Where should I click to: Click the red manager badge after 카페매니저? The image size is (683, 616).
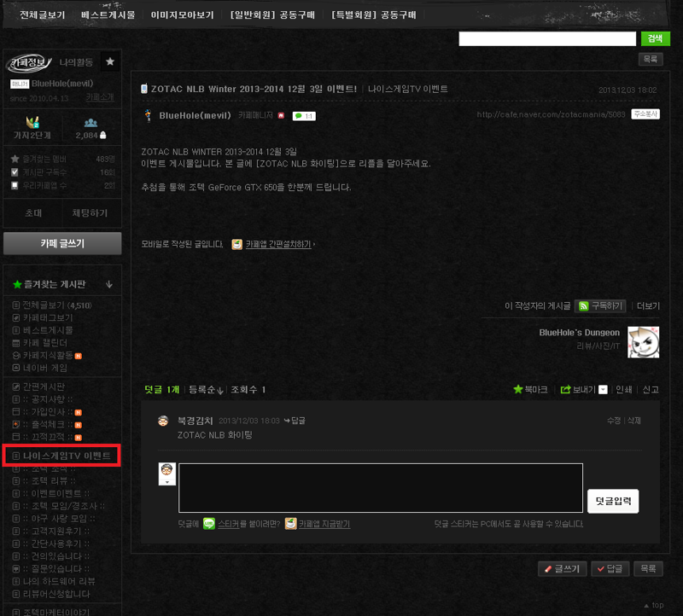tap(281, 115)
